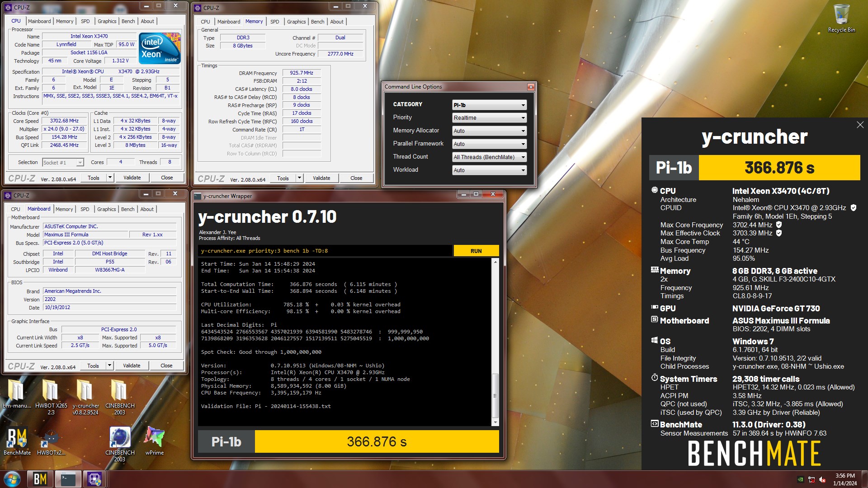Viewport: 868px width, 488px height.
Task: Switch to About tab in CPU-Z Memory window
Action: 337,22
